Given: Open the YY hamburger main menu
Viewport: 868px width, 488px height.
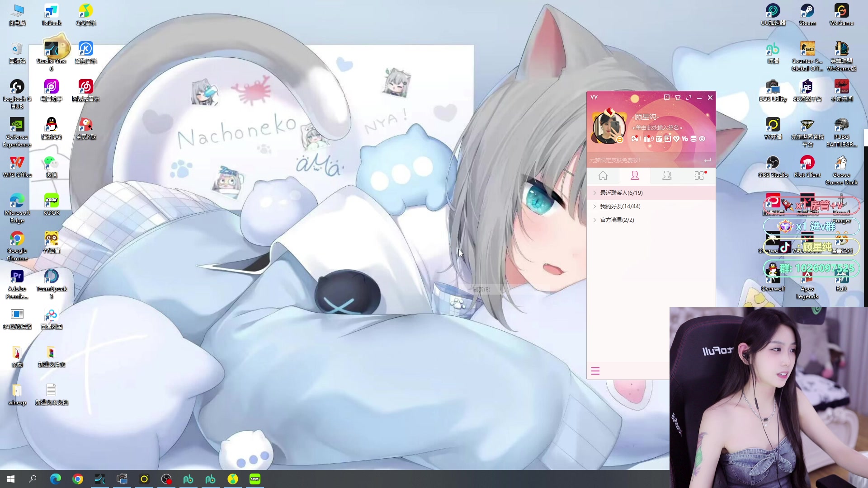Looking at the screenshot, I should tap(595, 371).
